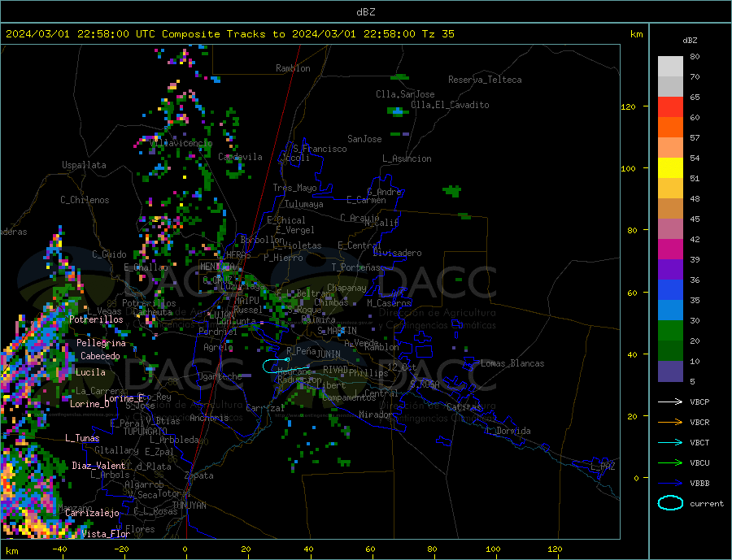Click the TUNUYAN place label

[189, 506]
